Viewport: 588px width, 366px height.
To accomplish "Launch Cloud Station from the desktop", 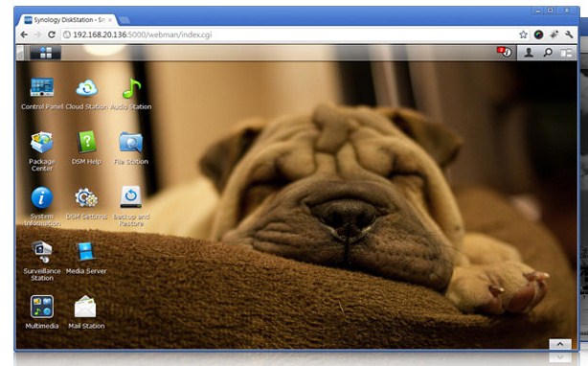I will 86,88.
